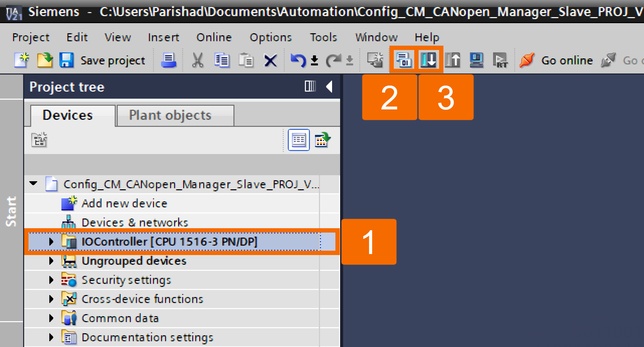Image resolution: width=644 pixels, height=347 pixels.
Task: Click the Start simulation monitor icon
Action: 477,60
